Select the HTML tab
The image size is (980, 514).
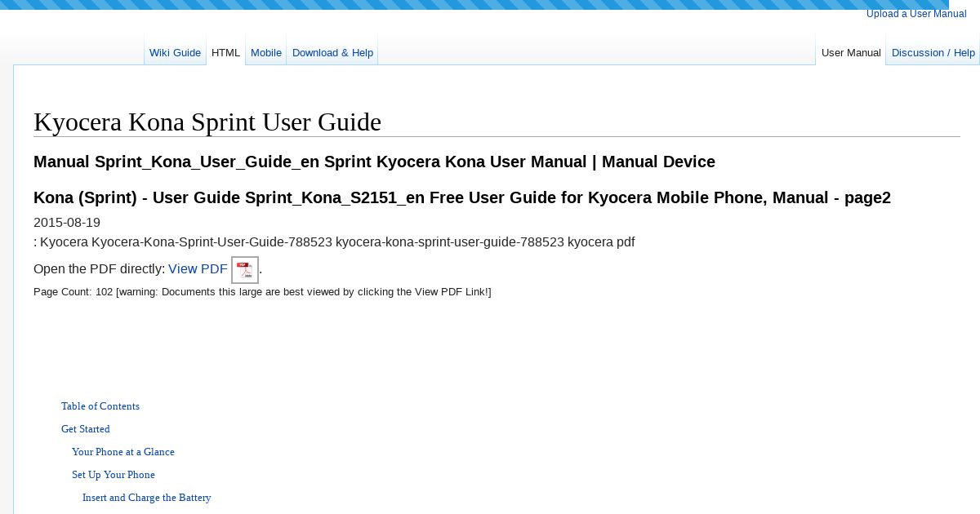click(225, 53)
